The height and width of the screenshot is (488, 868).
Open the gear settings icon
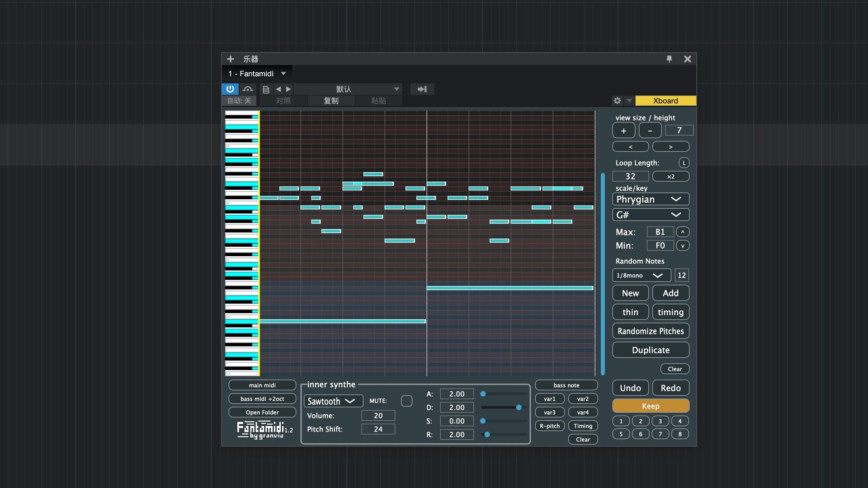click(617, 101)
